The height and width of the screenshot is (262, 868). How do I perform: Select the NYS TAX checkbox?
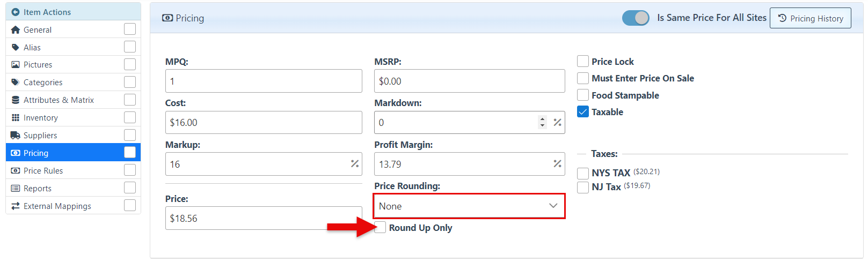[583, 173]
